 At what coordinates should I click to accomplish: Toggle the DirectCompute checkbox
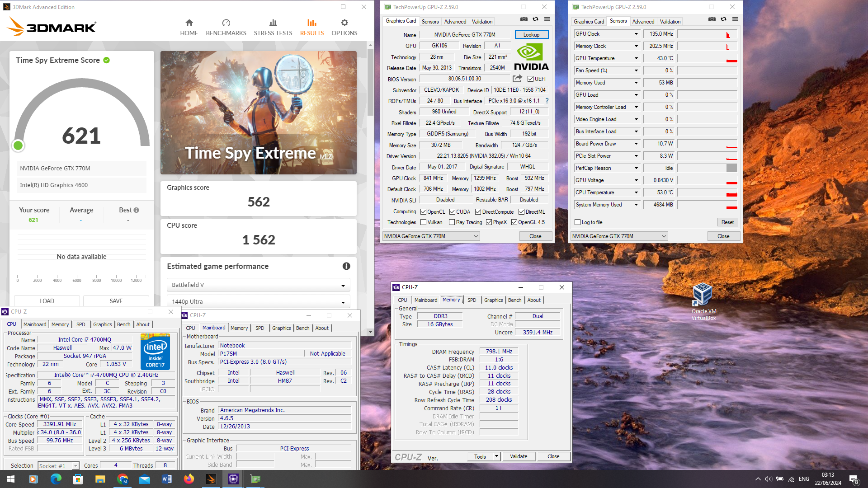coord(478,212)
